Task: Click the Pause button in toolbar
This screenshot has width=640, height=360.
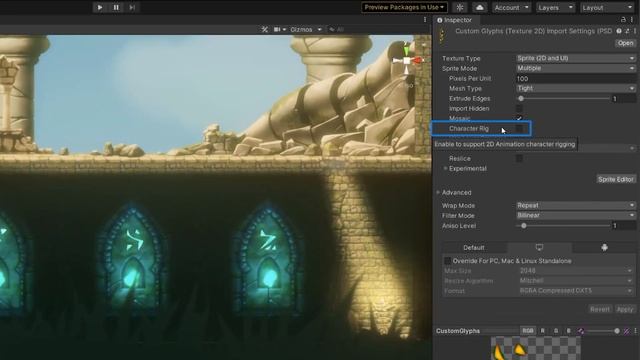Action: pyautogui.click(x=116, y=7)
